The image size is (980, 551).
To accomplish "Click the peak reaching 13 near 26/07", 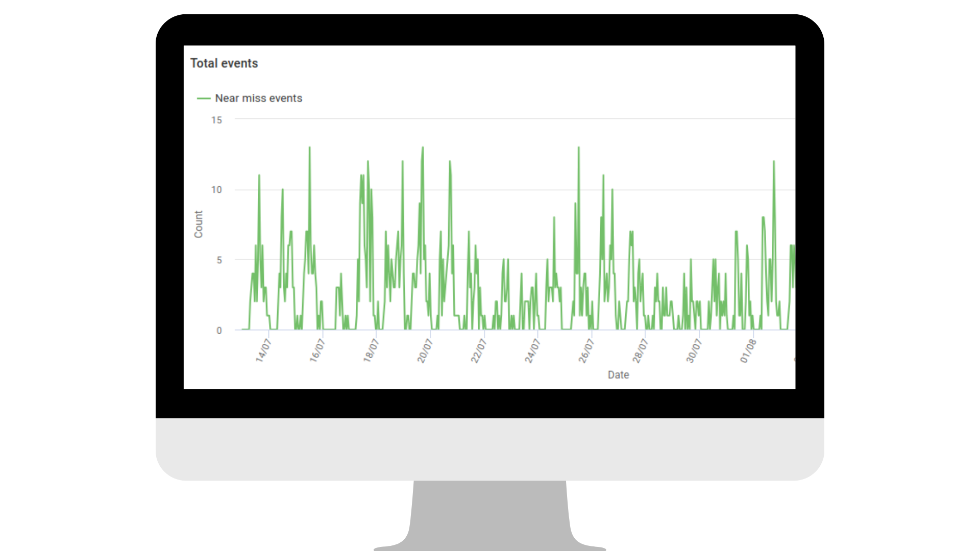I will click(x=578, y=148).
